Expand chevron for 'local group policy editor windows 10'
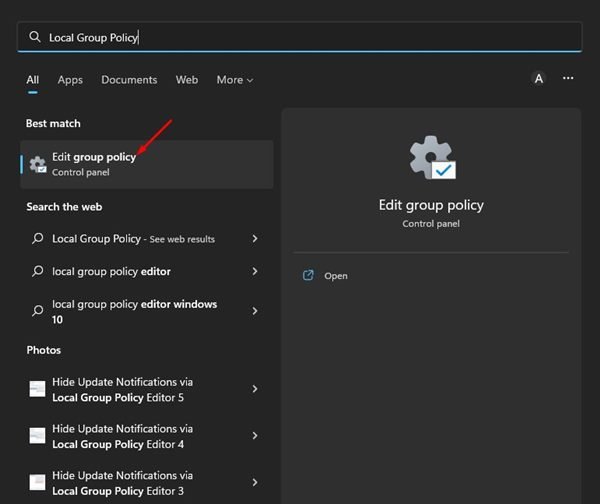Screen dimensions: 600x504 pyautogui.click(x=255, y=311)
